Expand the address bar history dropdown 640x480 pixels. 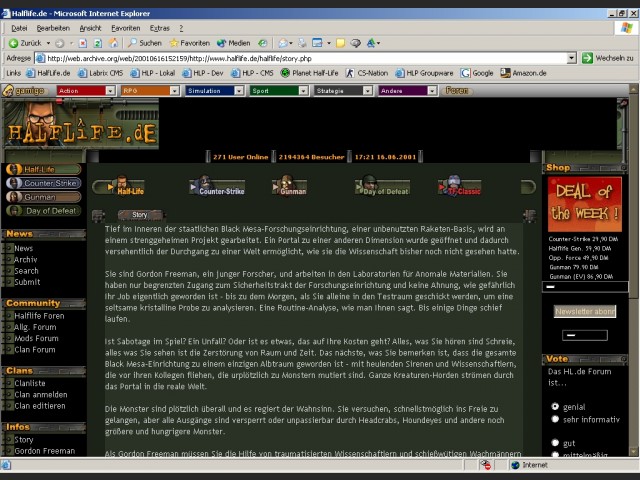coord(572,58)
